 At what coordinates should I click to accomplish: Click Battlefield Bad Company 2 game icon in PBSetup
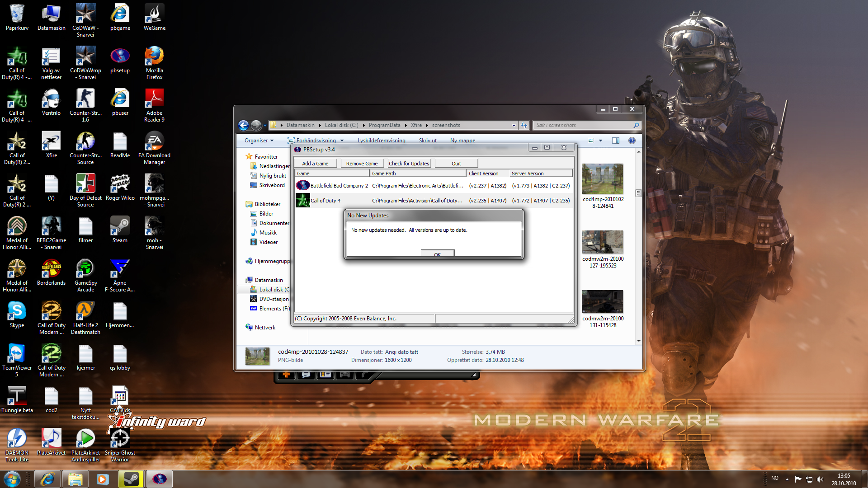(x=302, y=185)
